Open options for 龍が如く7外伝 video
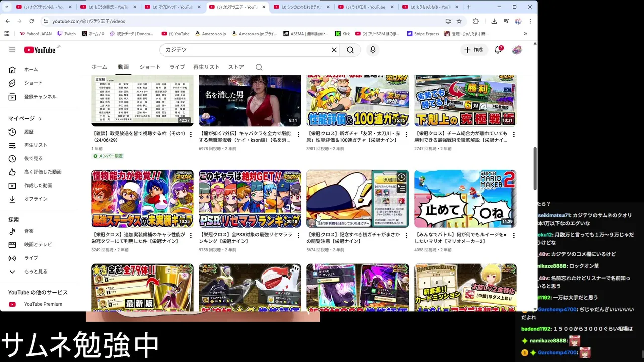 click(x=298, y=135)
